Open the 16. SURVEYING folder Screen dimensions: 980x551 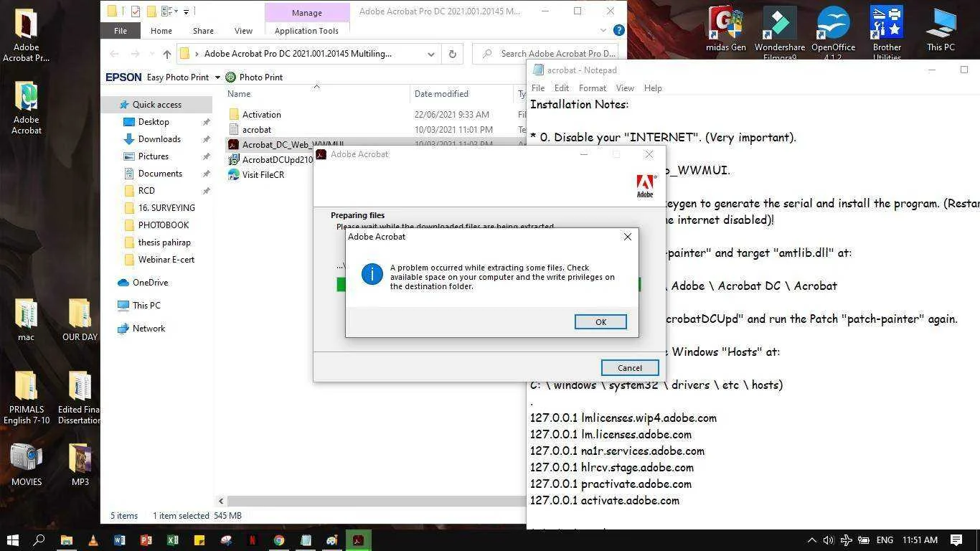pos(166,208)
